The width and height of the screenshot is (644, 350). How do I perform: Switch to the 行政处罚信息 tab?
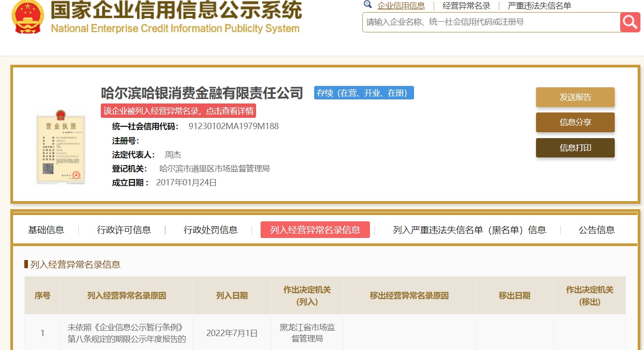coord(211,230)
